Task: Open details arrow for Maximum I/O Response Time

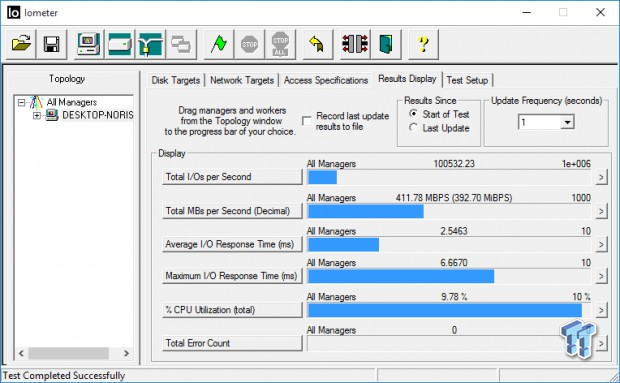Action: coord(601,276)
